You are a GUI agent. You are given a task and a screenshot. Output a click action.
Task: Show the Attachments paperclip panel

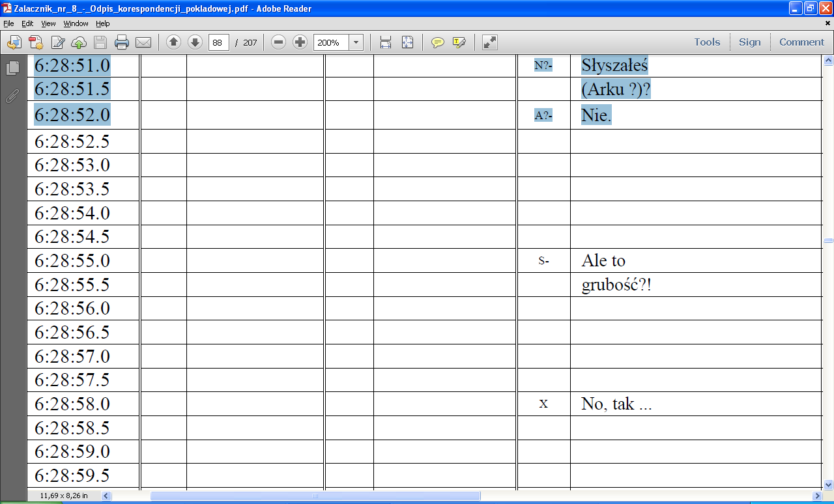click(12, 96)
